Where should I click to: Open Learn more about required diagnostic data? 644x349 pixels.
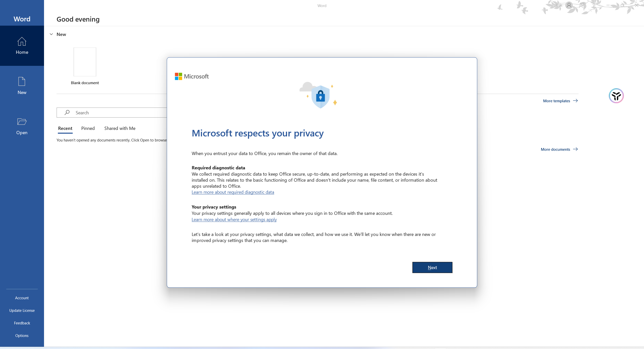[x=233, y=192]
